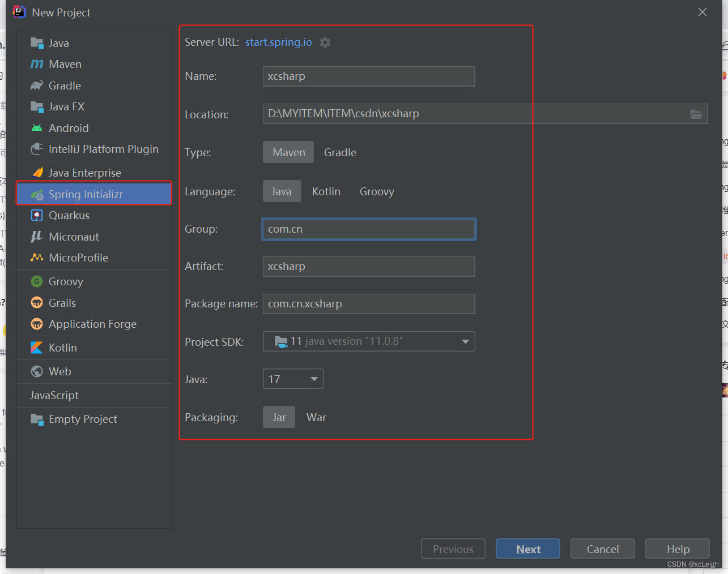The height and width of the screenshot is (574, 728).
Task: Click the Application Forge icon
Action: [37, 324]
